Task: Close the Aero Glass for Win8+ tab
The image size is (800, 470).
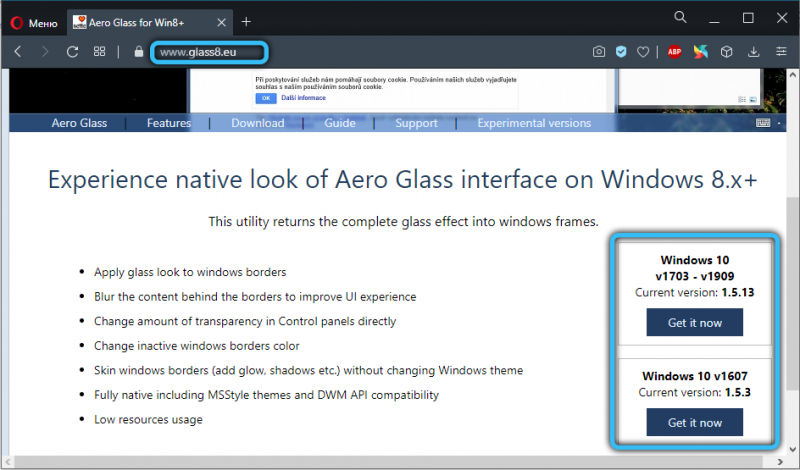Action: click(x=221, y=22)
